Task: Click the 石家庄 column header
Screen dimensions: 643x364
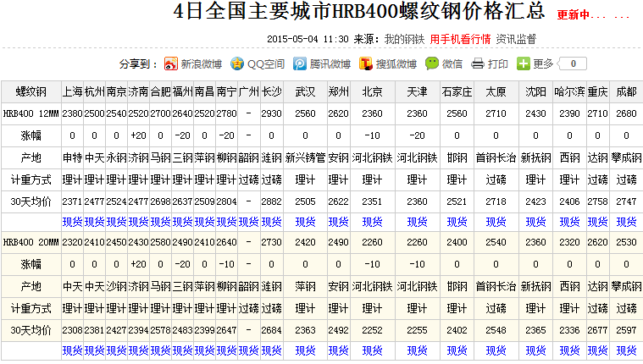Action: pyautogui.click(x=457, y=91)
